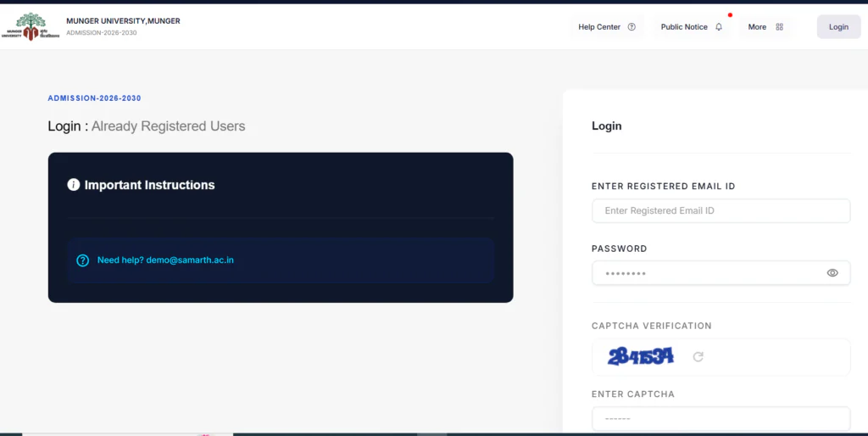Click the More grid icon
Image resolution: width=868 pixels, height=436 pixels.
tap(780, 26)
